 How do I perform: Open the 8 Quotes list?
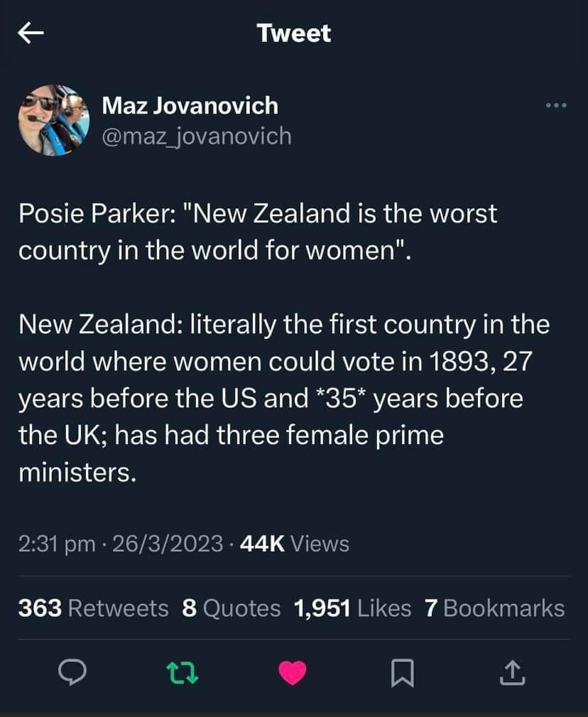(232, 608)
